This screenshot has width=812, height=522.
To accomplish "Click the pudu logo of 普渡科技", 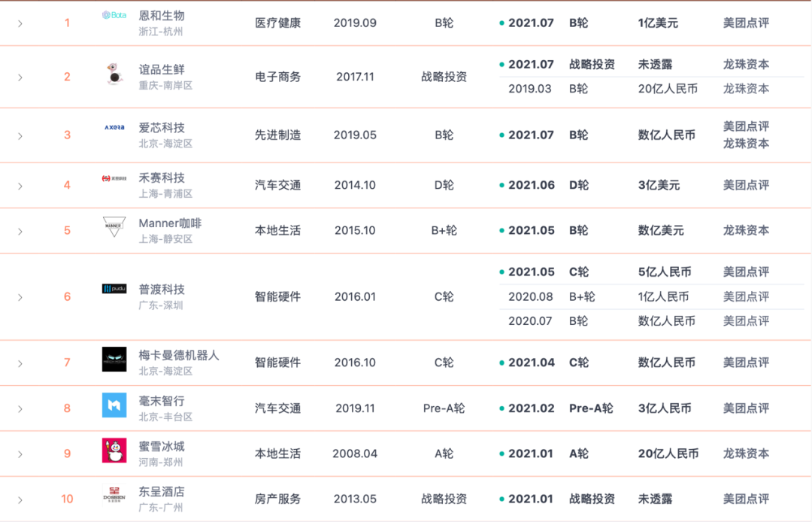I will click(114, 288).
